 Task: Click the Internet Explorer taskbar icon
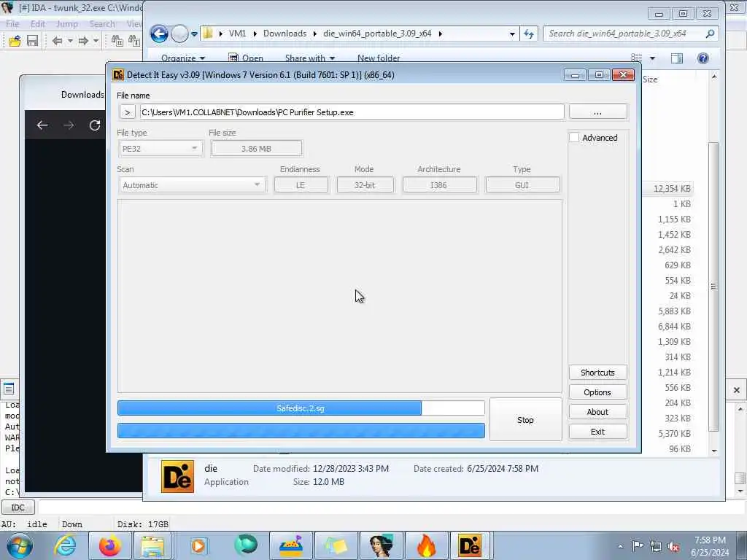[x=65, y=545]
